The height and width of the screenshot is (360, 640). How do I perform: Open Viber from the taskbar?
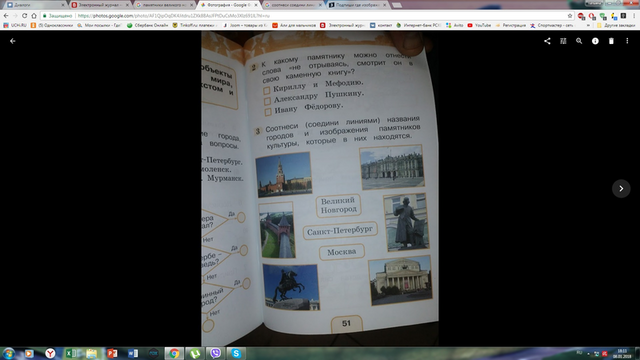pyautogui.click(x=215, y=353)
